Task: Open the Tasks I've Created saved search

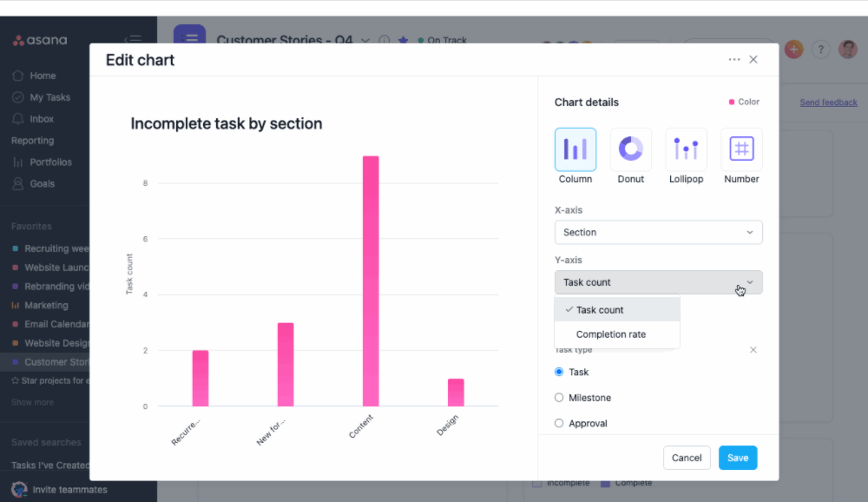Action: tap(49, 465)
